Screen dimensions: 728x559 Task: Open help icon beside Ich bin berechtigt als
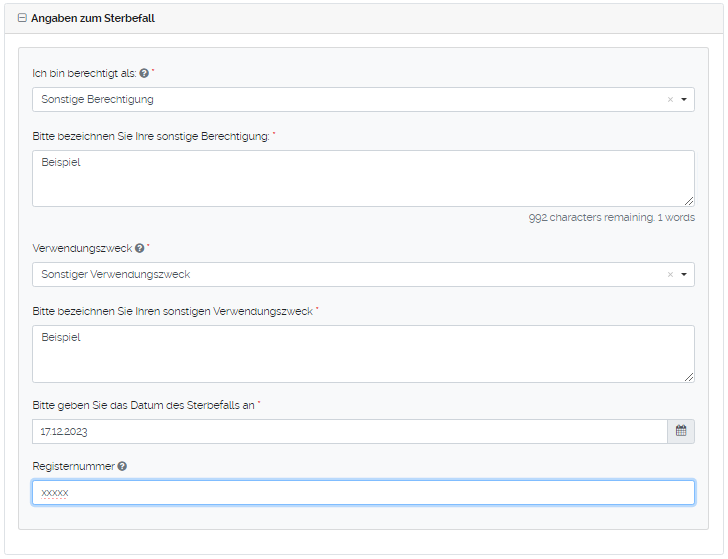144,74
